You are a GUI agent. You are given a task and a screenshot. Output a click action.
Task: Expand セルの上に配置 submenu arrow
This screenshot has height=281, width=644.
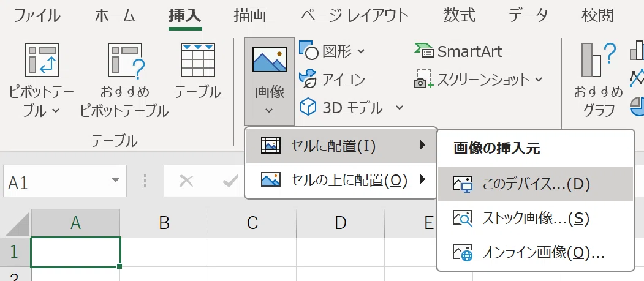423,179
